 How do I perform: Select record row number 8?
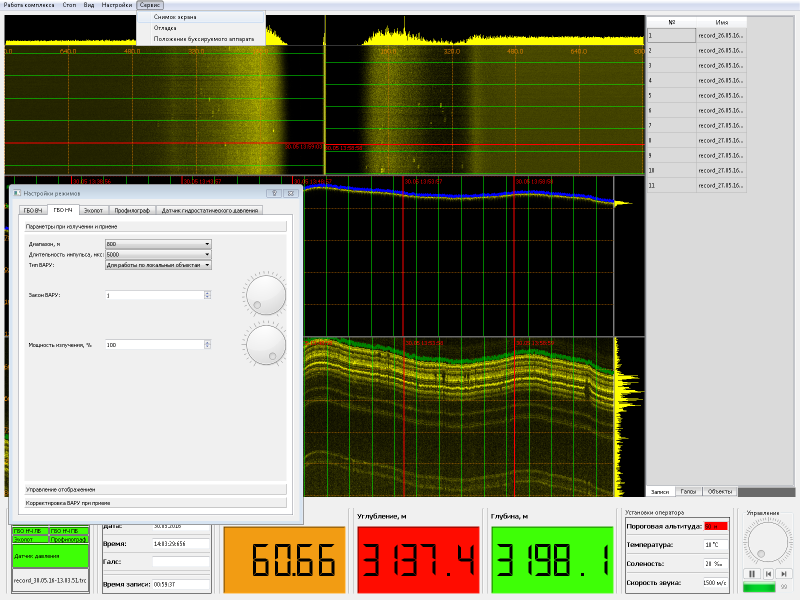click(697, 140)
